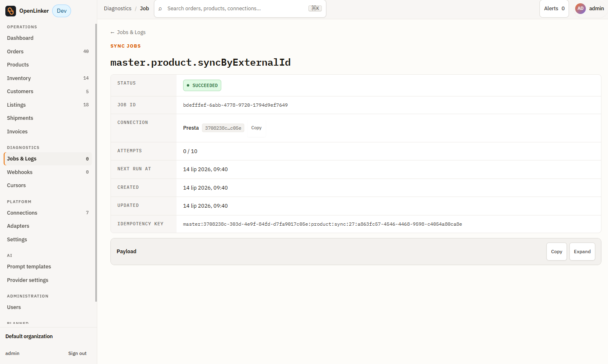Click the Orders count badge 40
Screen dimensions: 608x364
(x=86, y=52)
